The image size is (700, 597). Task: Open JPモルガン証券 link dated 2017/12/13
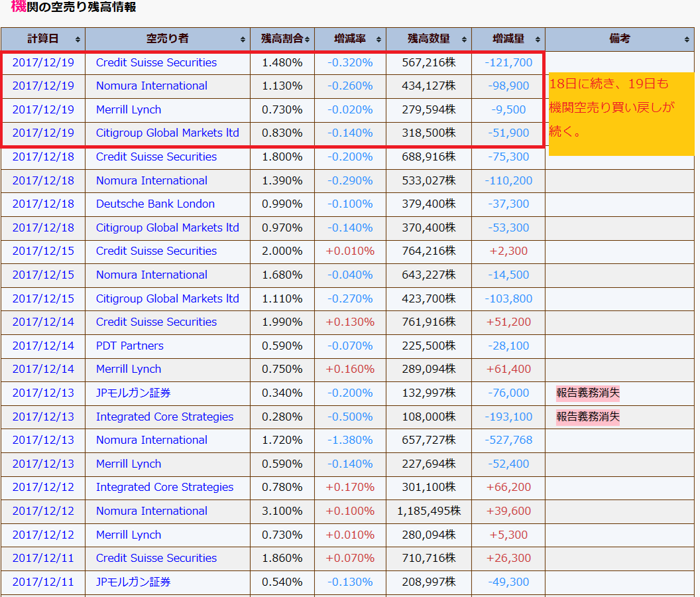point(133,393)
